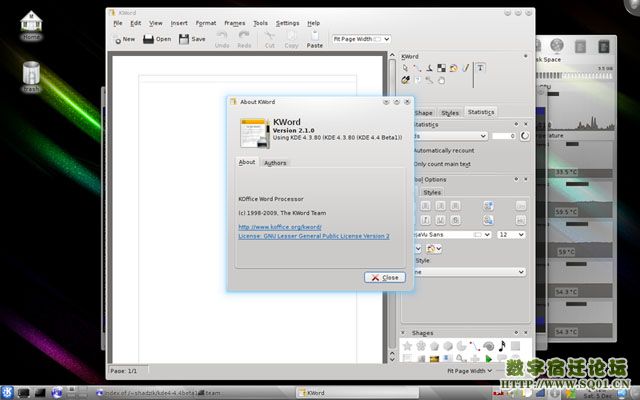Open the Frames menu
640x400 pixels.
click(x=235, y=23)
